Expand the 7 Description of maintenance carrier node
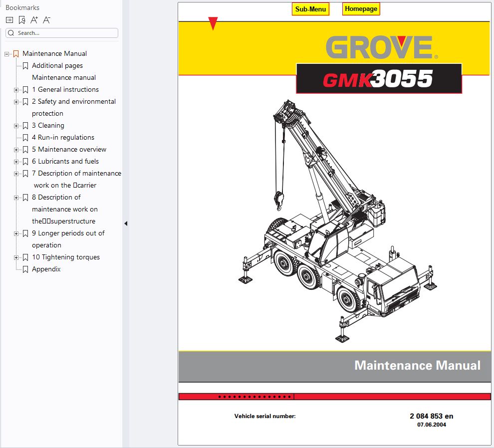Image resolution: width=494 pixels, height=448 pixels. click(x=16, y=174)
